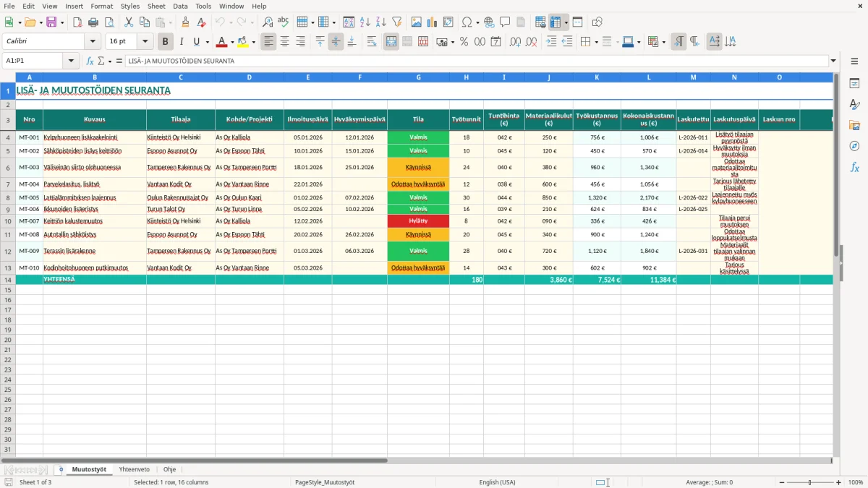This screenshot has height=488, width=868.
Task: Click the zoom in plus button
Action: 839,482
